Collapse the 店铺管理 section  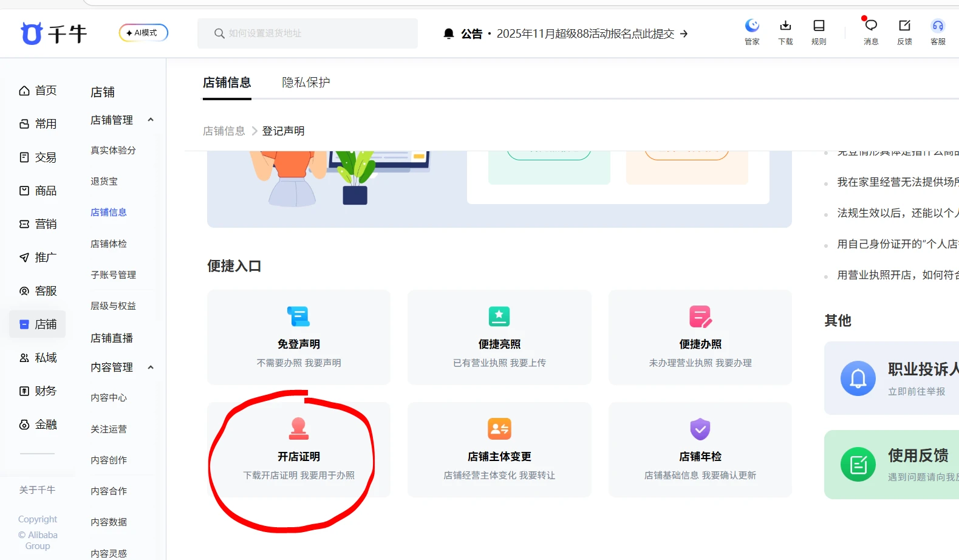pyautogui.click(x=151, y=120)
